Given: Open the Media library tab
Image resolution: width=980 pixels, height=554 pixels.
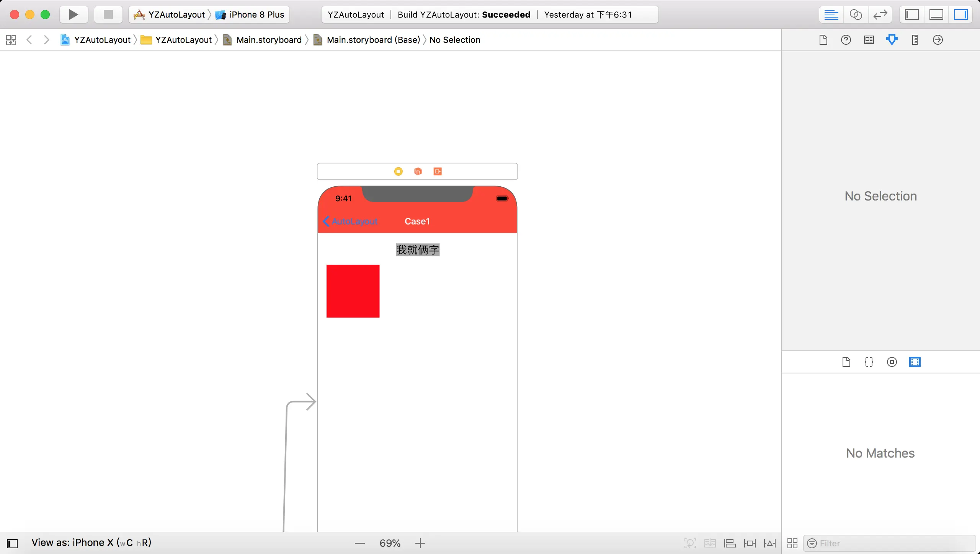Looking at the screenshot, I should [x=915, y=362].
